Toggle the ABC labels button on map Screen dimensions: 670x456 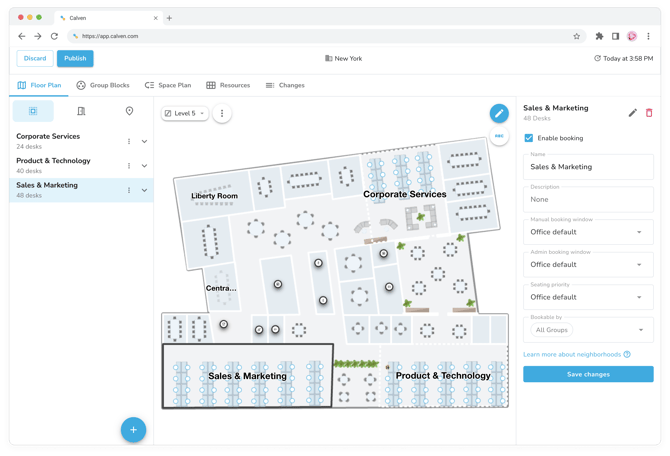(x=499, y=136)
